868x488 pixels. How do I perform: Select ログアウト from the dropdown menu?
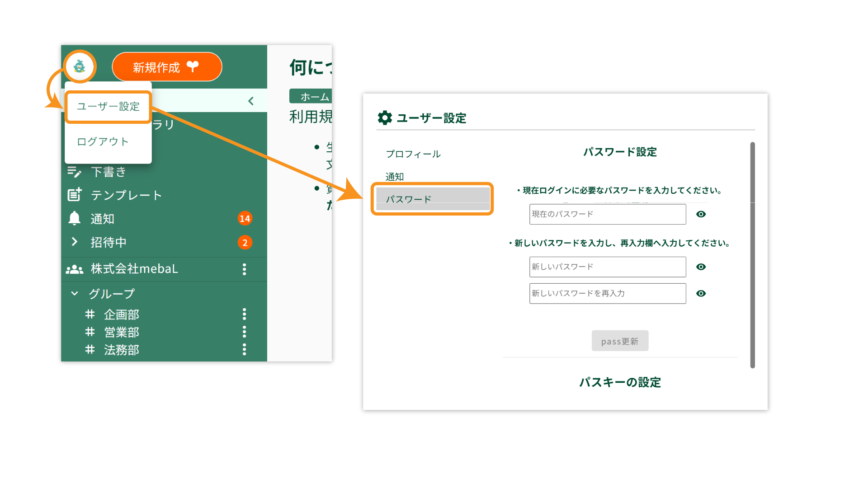click(103, 142)
